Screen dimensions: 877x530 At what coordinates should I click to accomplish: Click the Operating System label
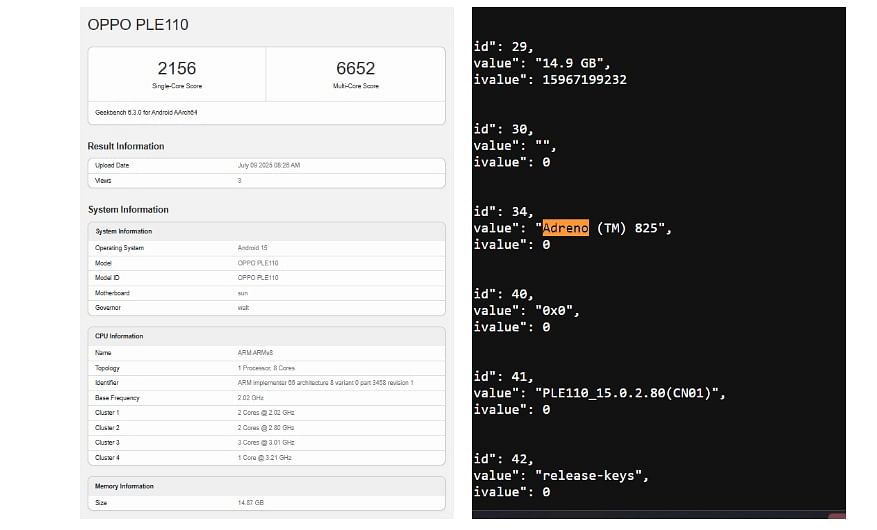[119, 248]
